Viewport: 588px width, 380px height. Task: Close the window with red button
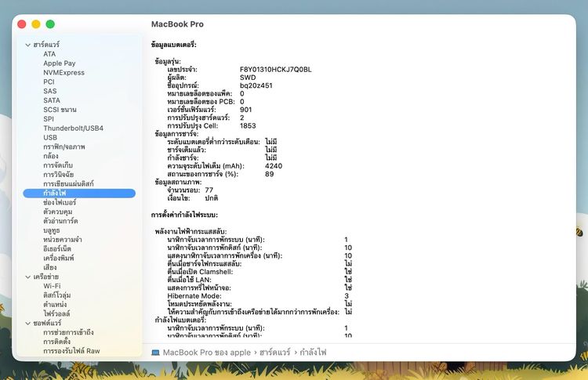(22, 24)
